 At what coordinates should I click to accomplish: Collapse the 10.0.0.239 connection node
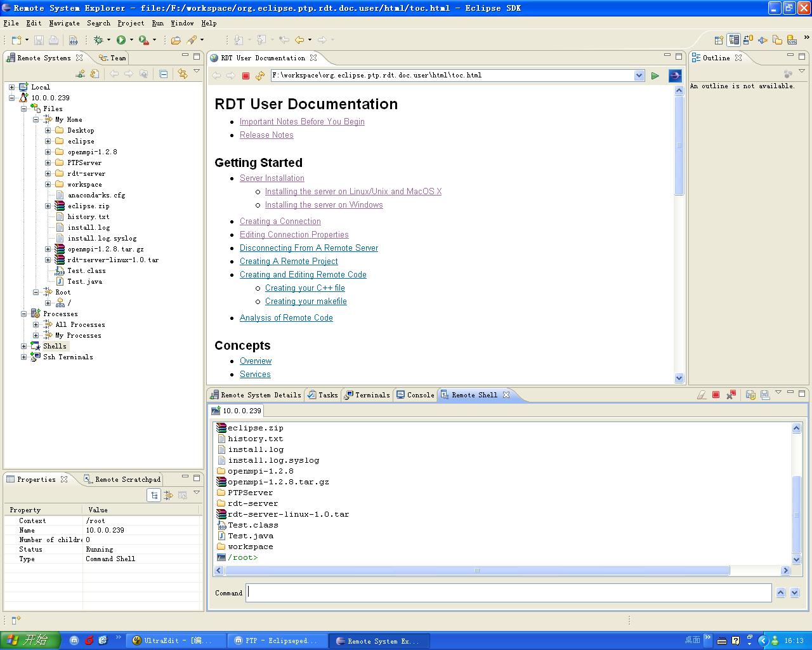[11, 98]
